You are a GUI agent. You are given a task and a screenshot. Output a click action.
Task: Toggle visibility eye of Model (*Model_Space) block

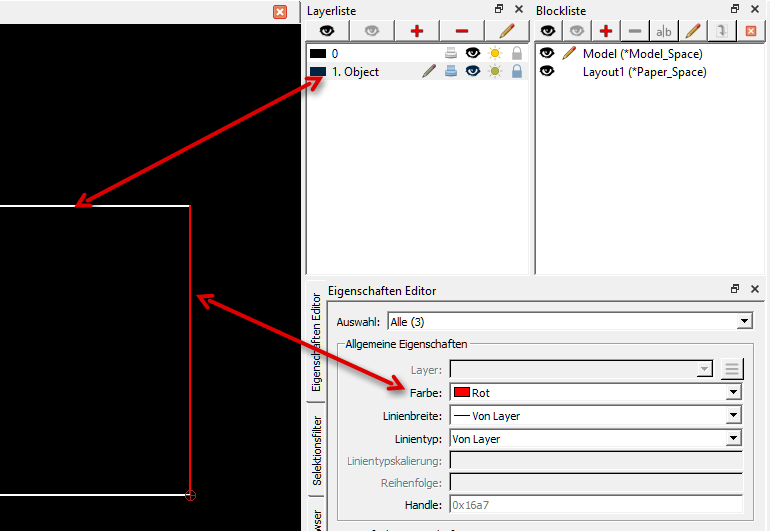[547, 53]
